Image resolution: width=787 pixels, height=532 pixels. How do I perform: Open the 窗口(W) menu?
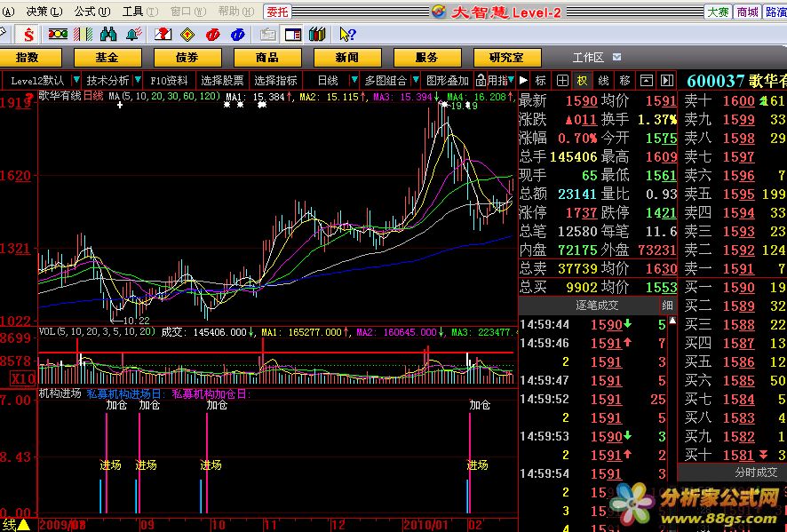click(188, 12)
